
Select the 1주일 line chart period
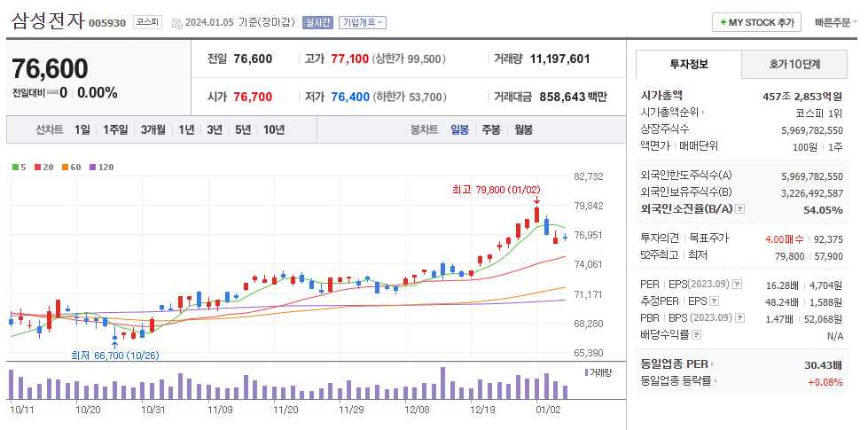point(115,130)
